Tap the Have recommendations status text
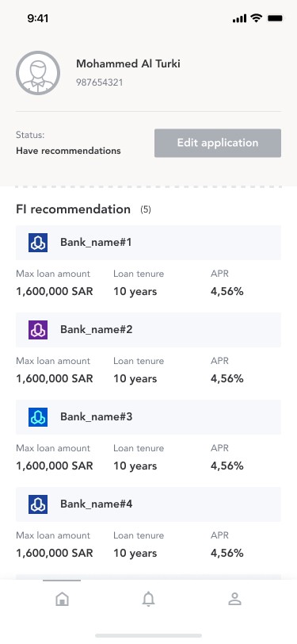 pos(68,151)
